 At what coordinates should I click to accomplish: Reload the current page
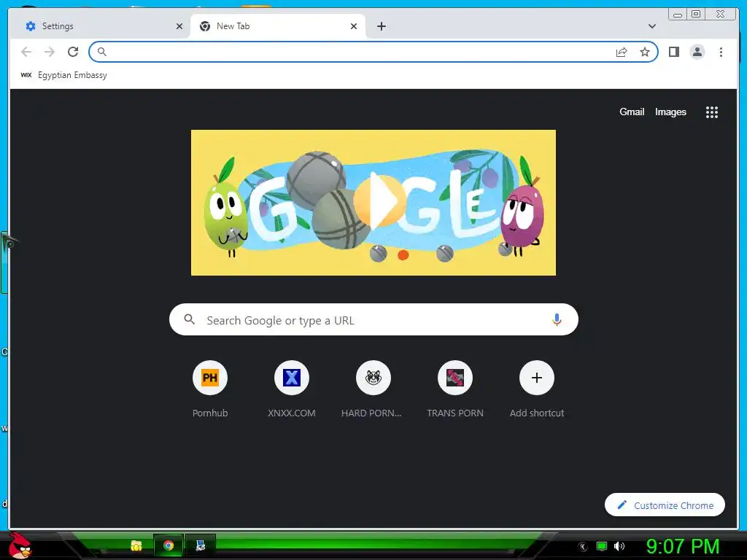(73, 52)
